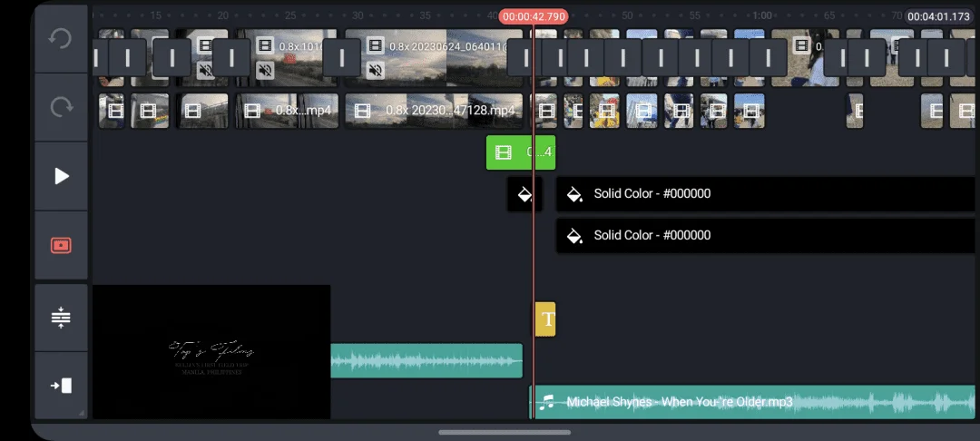
Task: Select the upper Solid Color - #000000 layer
Action: pos(766,194)
